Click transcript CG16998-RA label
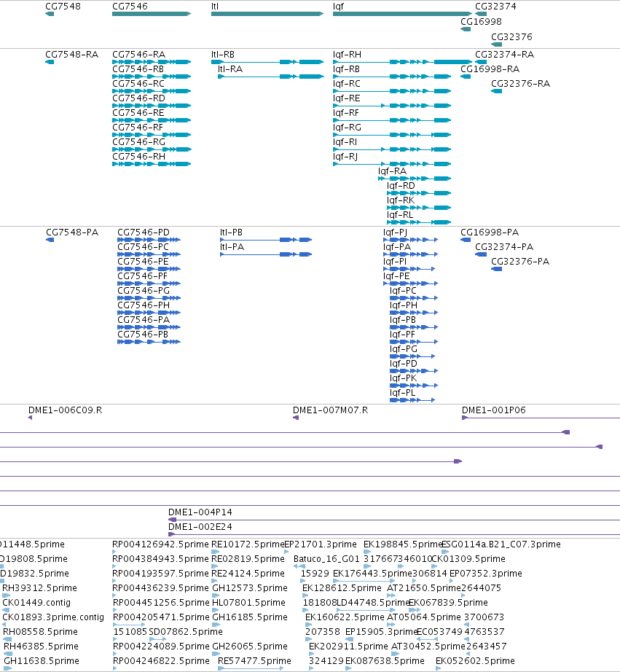620x672 pixels. (x=490, y=69)
